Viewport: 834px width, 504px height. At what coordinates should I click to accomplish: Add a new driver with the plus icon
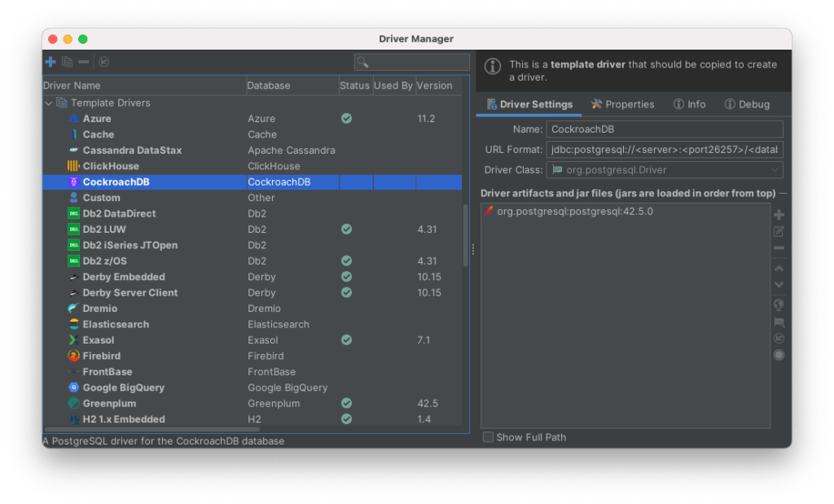point(50,62)
